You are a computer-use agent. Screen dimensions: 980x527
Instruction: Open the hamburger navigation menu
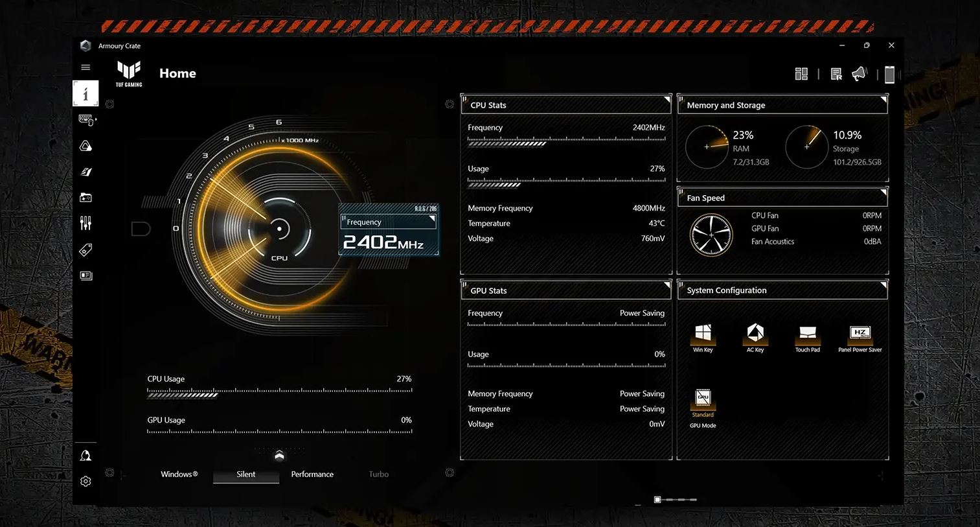(x=85, y=67)
